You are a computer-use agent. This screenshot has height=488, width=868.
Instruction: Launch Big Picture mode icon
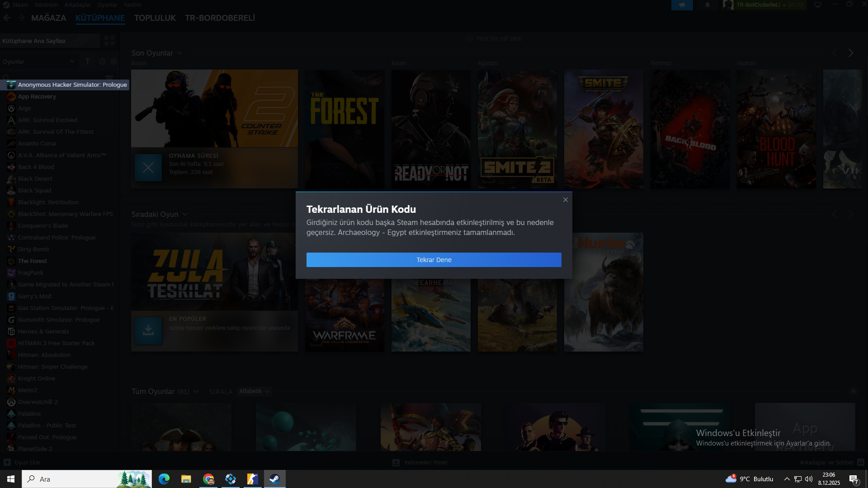point(818,5)
